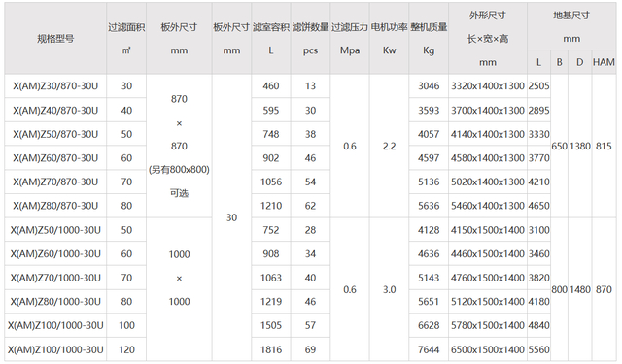
Task: Select model X(AM)Z70/1000-30U
Action: pyautogui.click(x=55, y=278)
